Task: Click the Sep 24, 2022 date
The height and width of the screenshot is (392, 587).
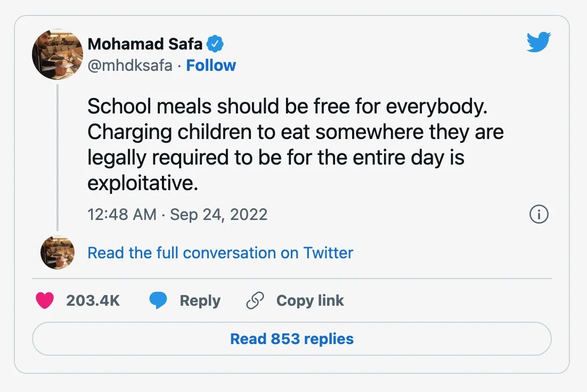Action: 218,215
